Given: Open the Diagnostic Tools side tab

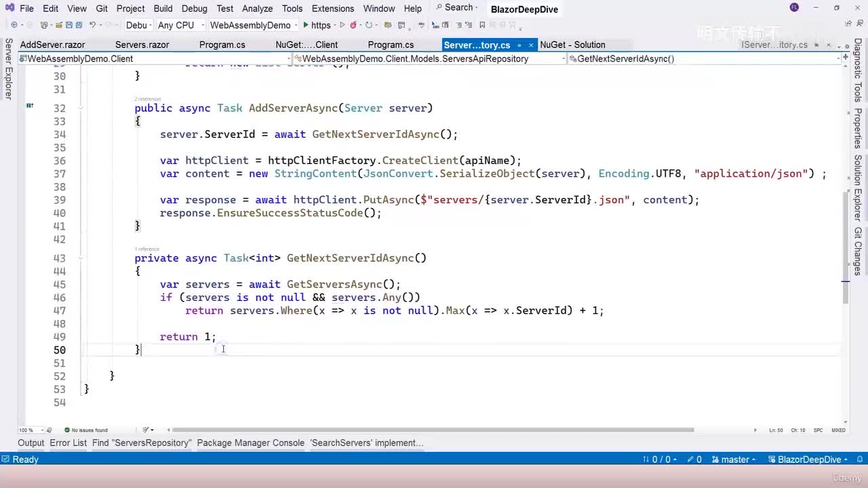Looking at the screenshot, I should (x=858, y=70).
